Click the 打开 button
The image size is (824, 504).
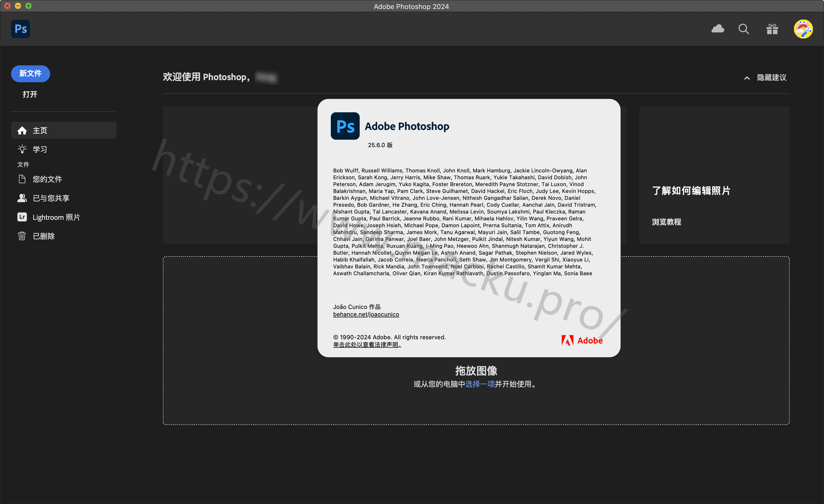30,94
